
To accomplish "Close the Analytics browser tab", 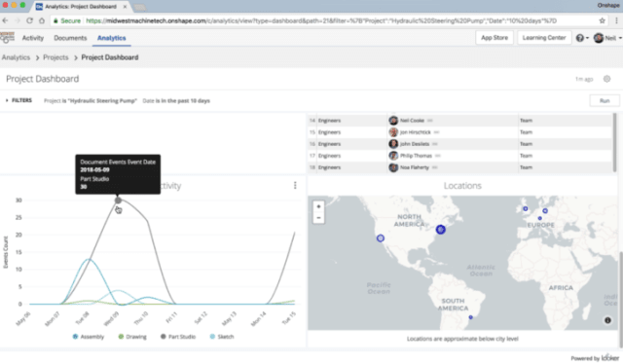I will tap(125, 7).
